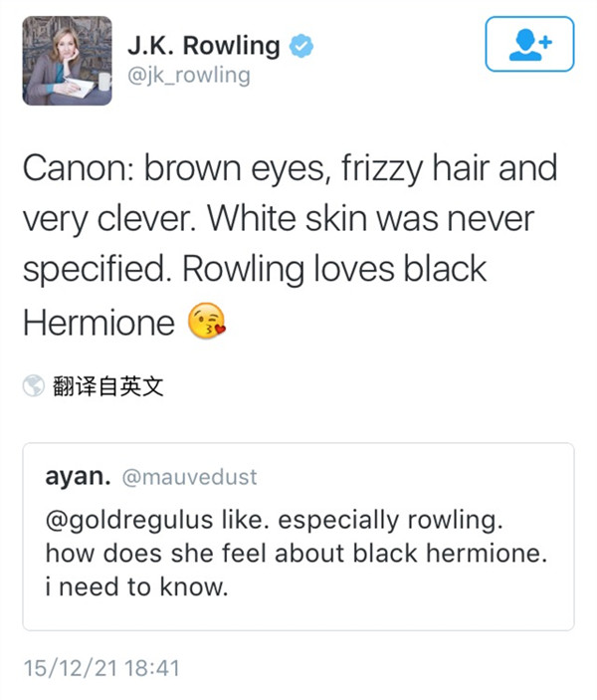
Task: Click the 翻译自英文 translation label
Action: (x=107, y=386)
